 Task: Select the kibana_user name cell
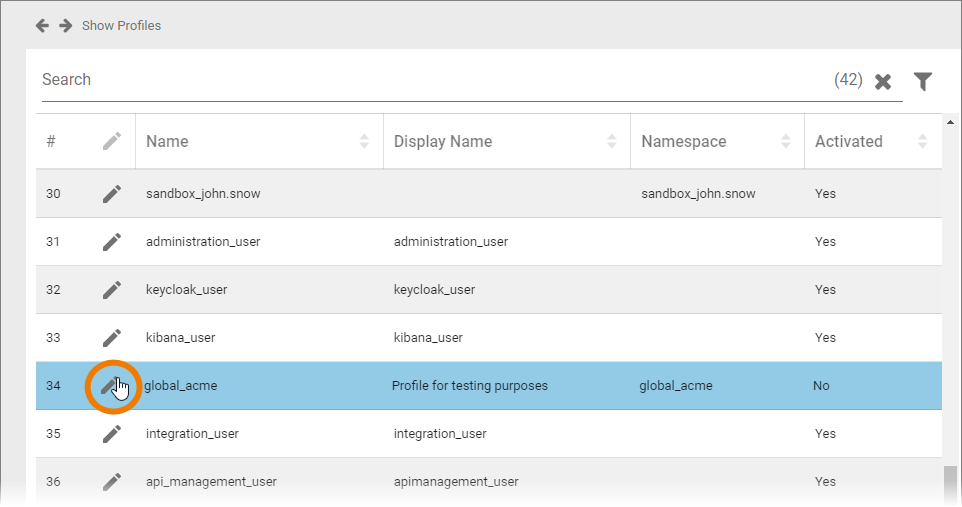(181, 338)
